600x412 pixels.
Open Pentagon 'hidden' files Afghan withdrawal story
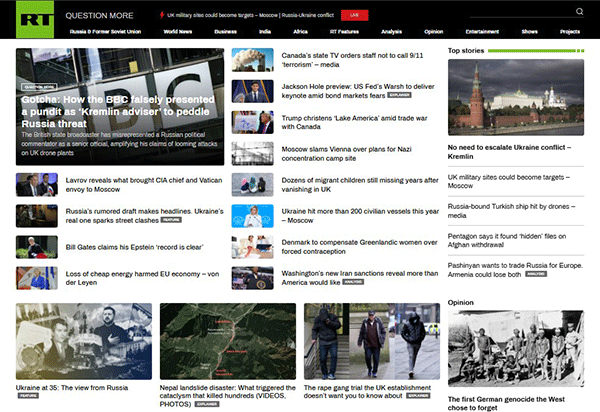[x=507, y=240]
